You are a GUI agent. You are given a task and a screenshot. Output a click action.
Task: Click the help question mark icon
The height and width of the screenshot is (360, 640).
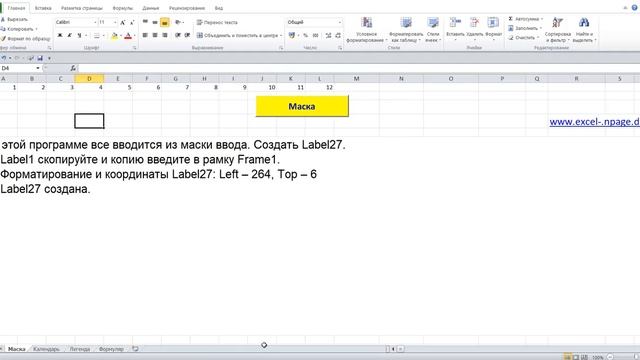coord(635,8)
